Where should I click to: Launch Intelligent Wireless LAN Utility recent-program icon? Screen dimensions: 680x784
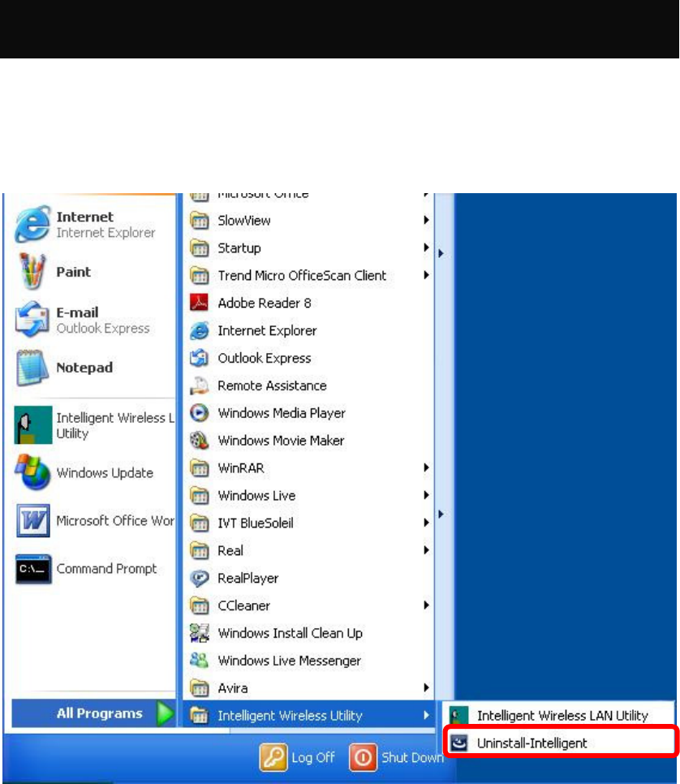[33, 425]
